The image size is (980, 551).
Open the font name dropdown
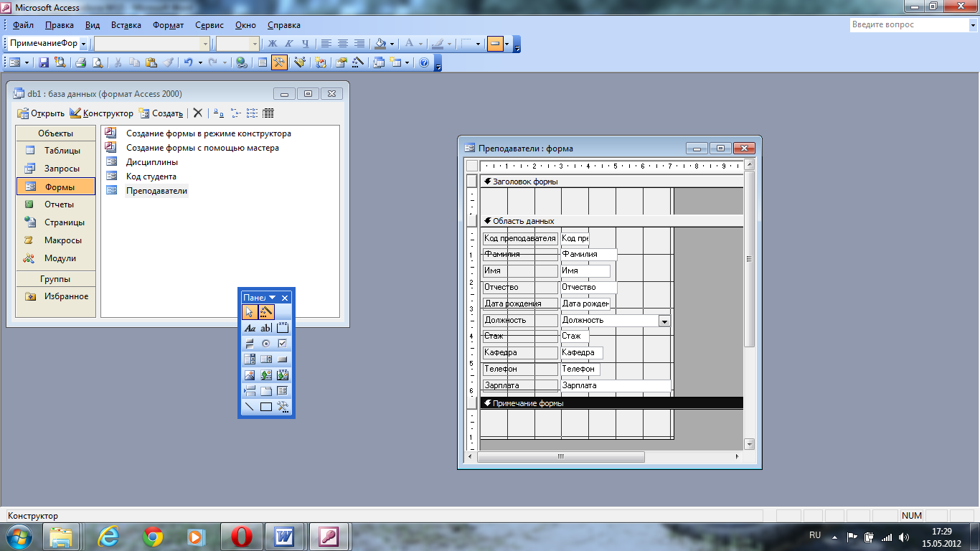pyautogui.click(x=205, y=44)
